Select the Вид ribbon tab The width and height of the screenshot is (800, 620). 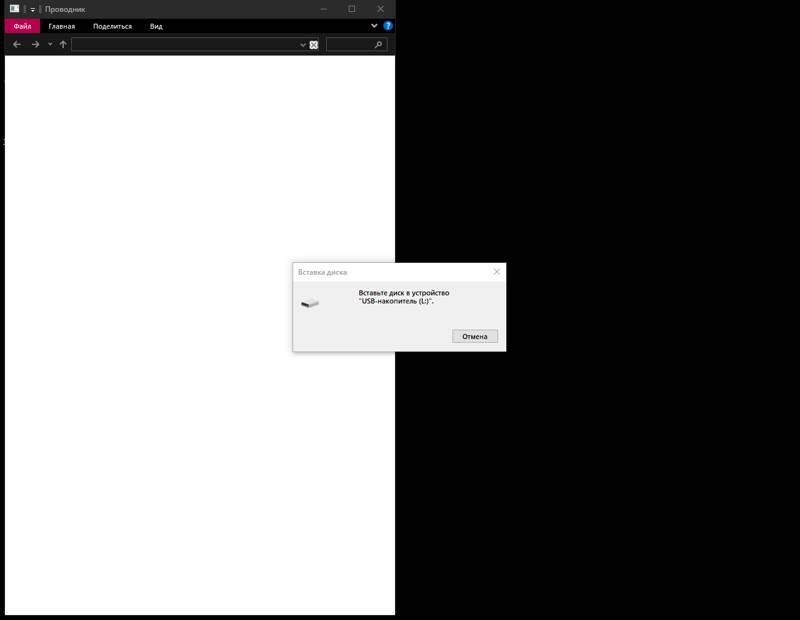tap(156, 26)
